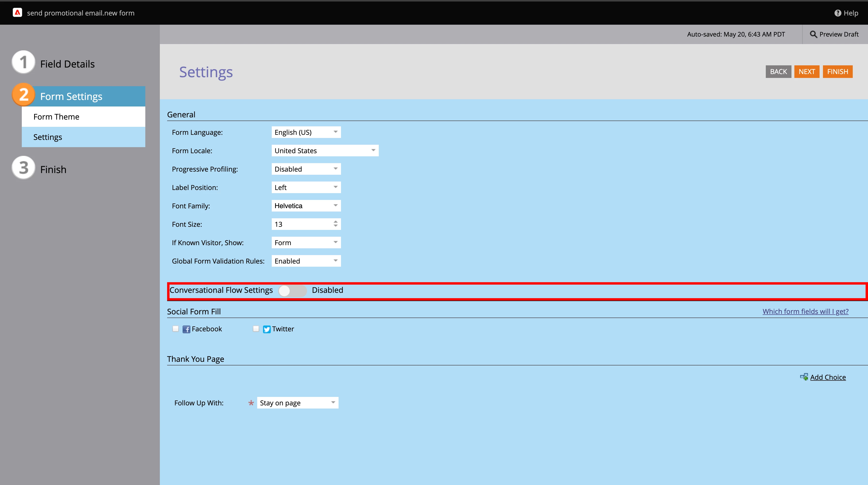
Task: Increase Font Size with stepper arrow
Action: tap(336, 222)
